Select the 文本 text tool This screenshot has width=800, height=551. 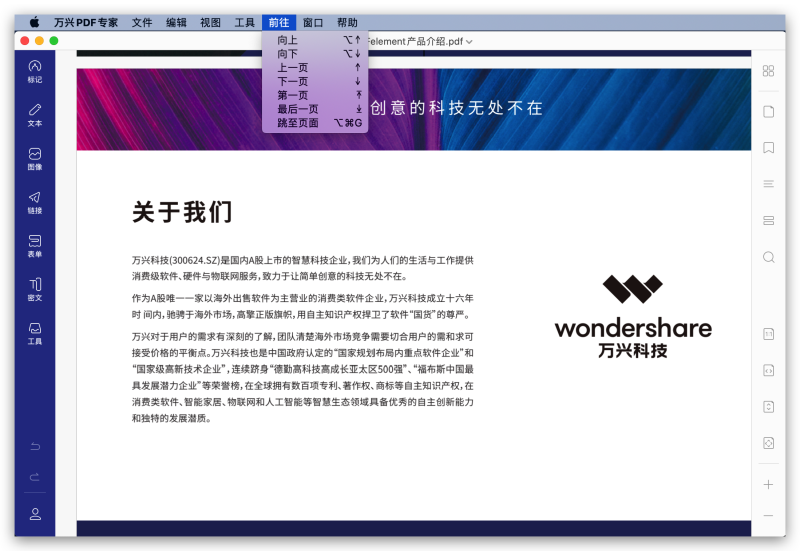35,115
